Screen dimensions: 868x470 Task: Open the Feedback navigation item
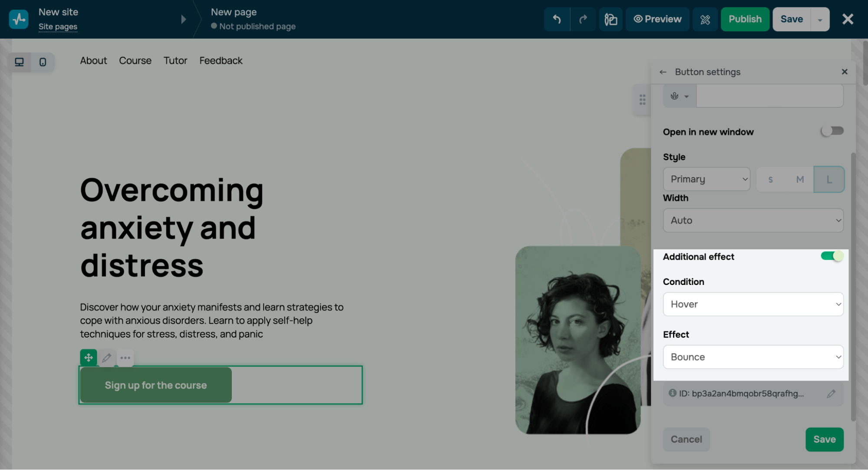[221, 61]
